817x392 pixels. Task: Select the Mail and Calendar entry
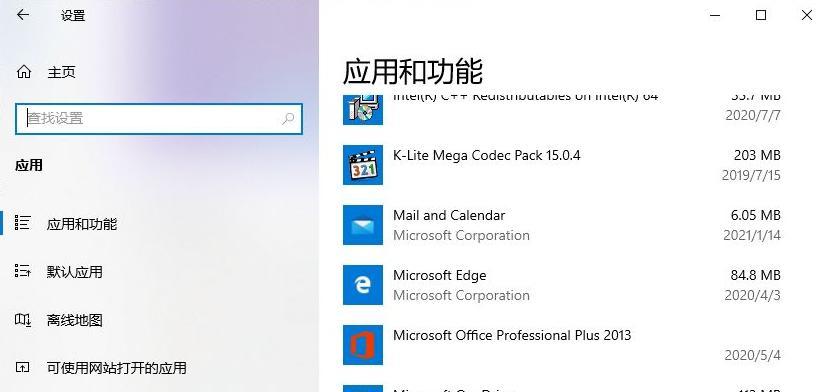pyautogui.click(x=562, y=225)
